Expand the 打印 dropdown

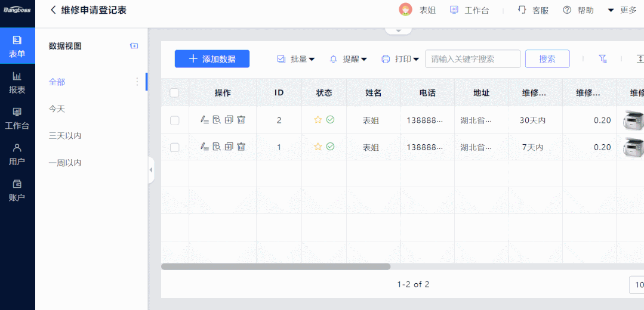pos(400,59)
